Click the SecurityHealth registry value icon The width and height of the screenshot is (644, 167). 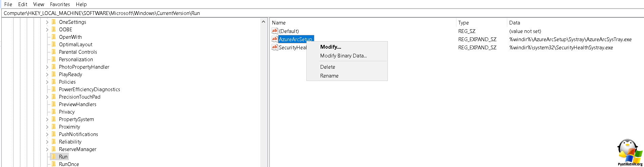(274, 47)
